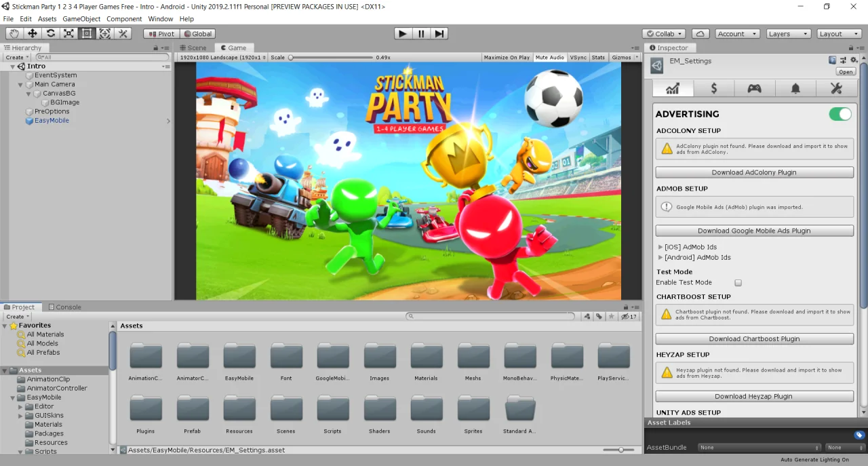Click Download Google Mobile Ads Plugin button

tap(754, 231)
